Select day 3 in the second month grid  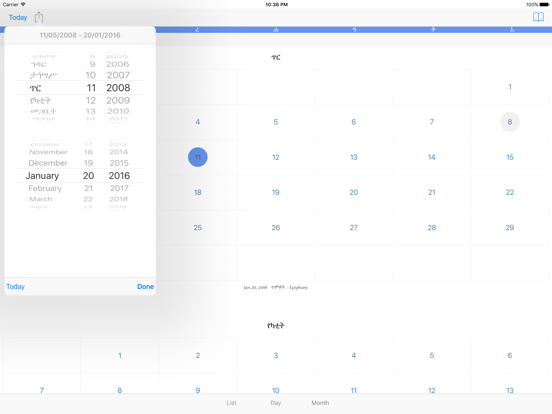tap(276, 355)
